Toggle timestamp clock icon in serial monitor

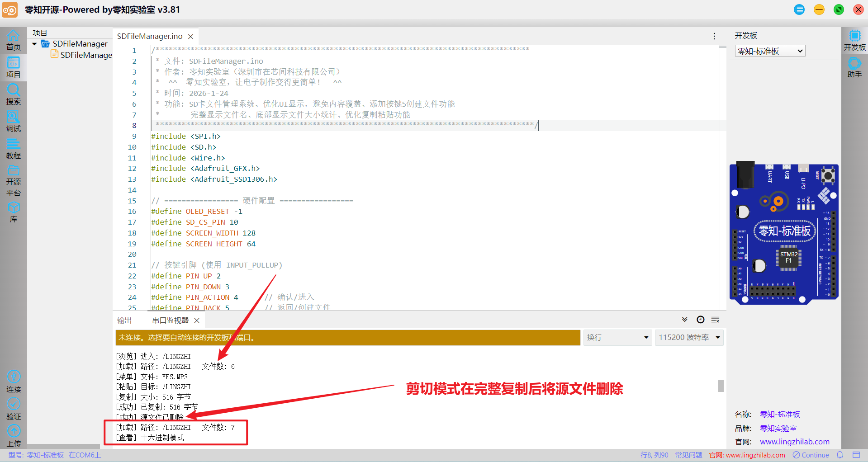pyautogui.click(x=700, y=320)
